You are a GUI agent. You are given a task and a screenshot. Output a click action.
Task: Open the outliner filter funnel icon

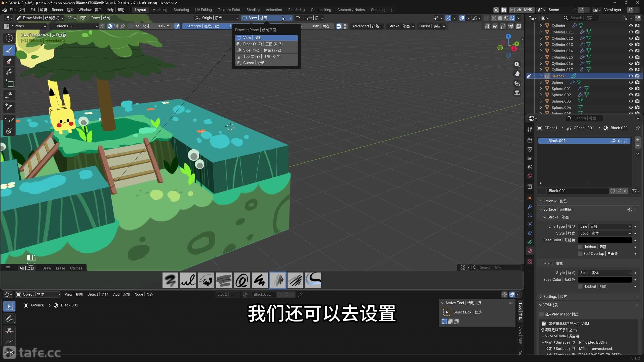coord(626,18)
